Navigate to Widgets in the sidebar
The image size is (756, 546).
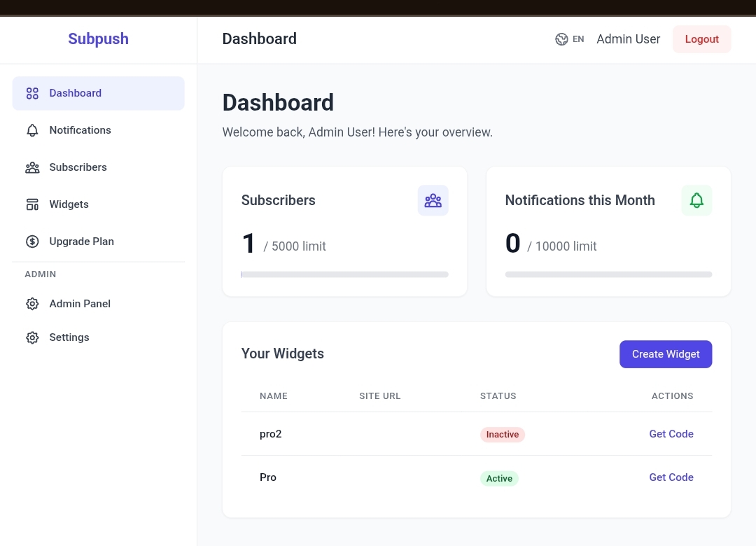tap(99, 204)
